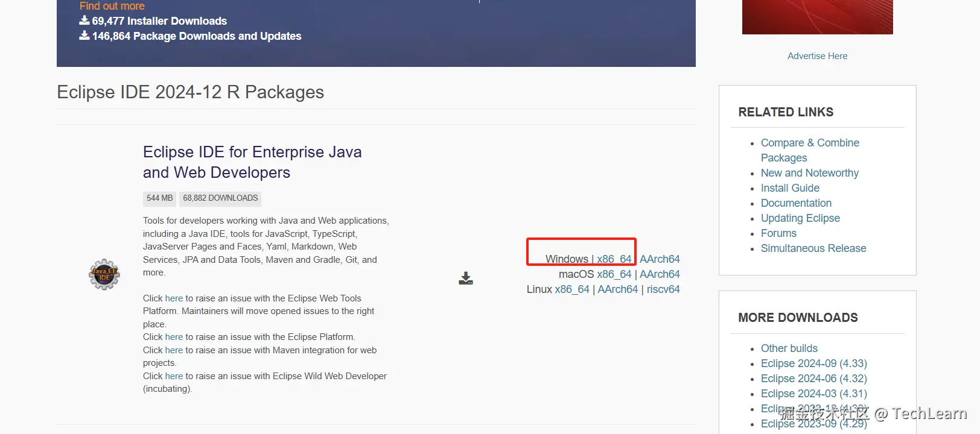Open Eclipse 2024-06 (4.32) link

[814, 379]
